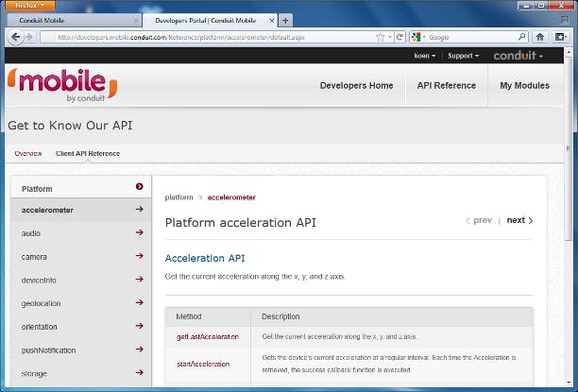Reload the page with the refresh icon
Screen dimensions: 578x392
(x=399, y=37)
